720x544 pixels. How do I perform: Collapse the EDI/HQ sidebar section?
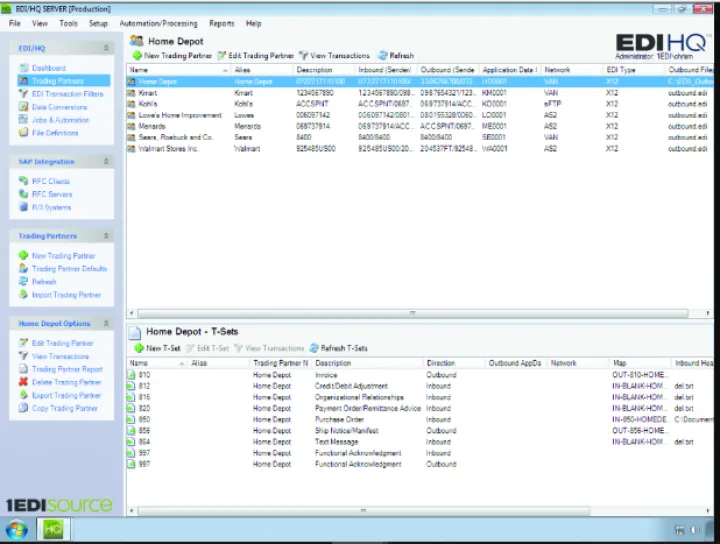(106, 47)
